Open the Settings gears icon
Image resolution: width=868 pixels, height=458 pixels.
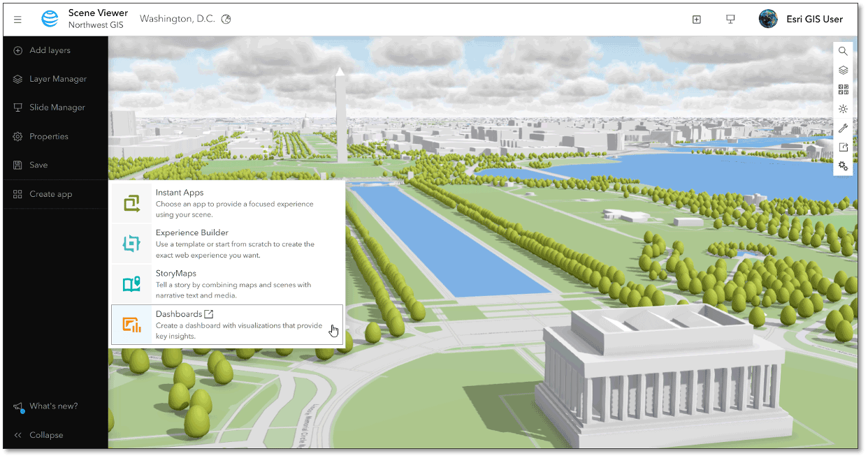tap(844, 166)
